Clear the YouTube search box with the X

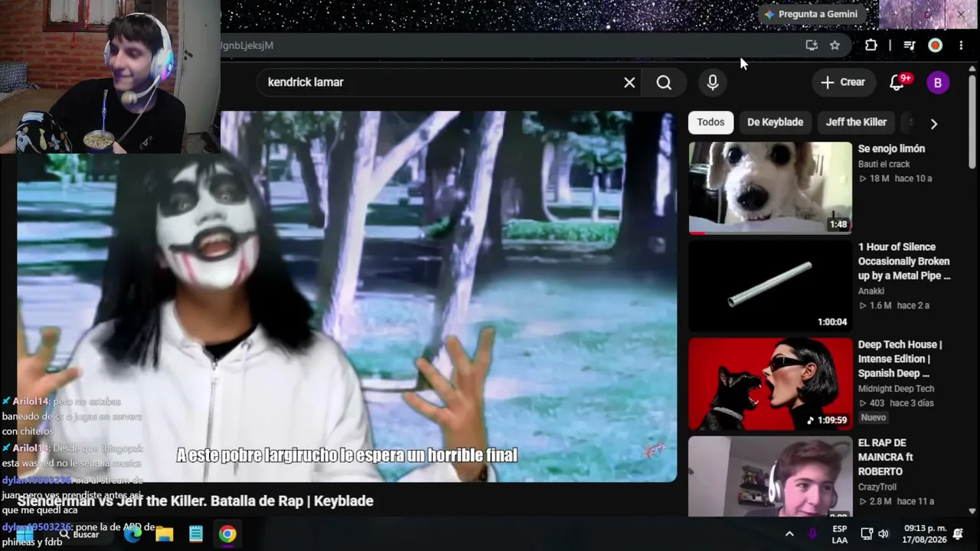[629, 83]
